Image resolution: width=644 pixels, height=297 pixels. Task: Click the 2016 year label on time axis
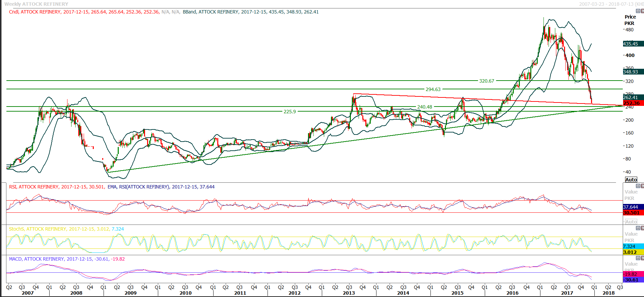(x=512, y=293)
